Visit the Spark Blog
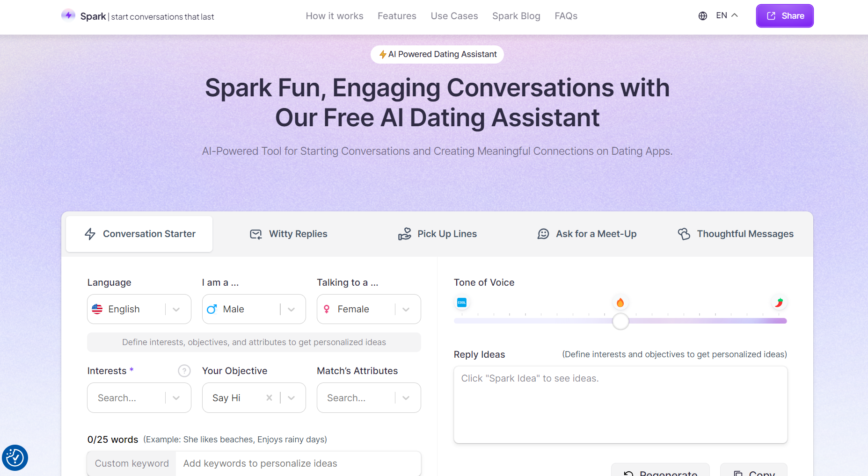 [516, 16]
